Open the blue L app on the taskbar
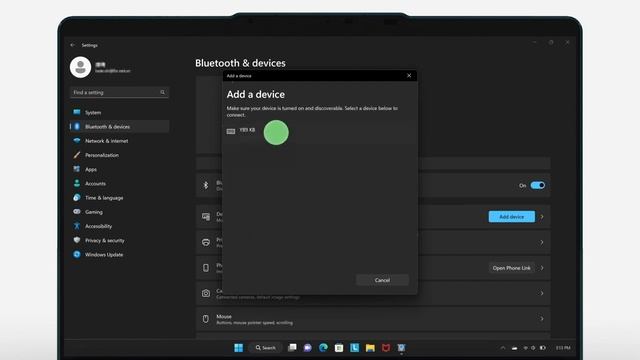Image resolution: width=640 pixels, height=360 pixels. (x=354, y=348)
